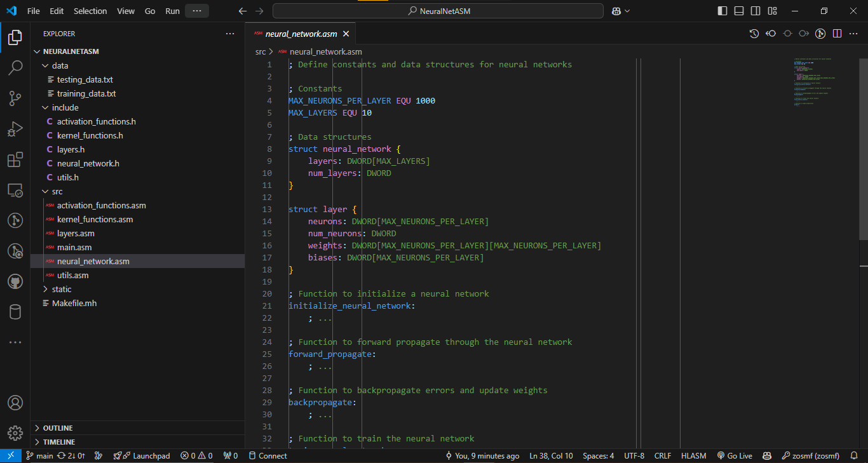This screenshot has width=868, height=463.
Task: Select the neural_network.asm editor tab
Action: pyautogui.click(x=301, y=34)
